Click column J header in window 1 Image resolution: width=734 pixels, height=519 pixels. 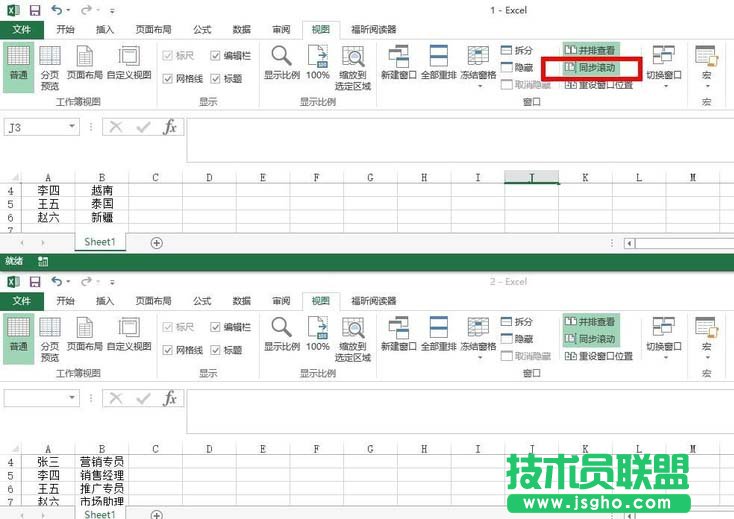click(x=531, y=177)
